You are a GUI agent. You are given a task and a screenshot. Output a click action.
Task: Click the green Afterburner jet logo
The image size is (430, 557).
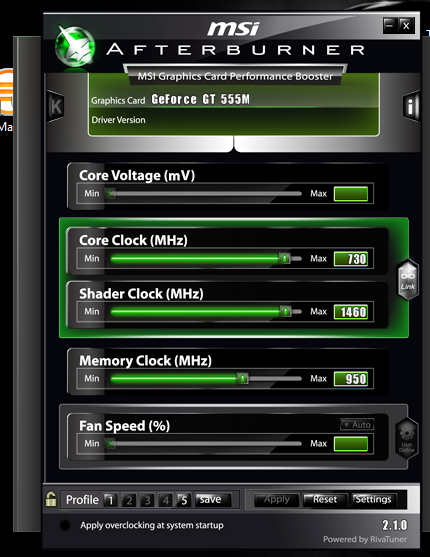(75, 47)
